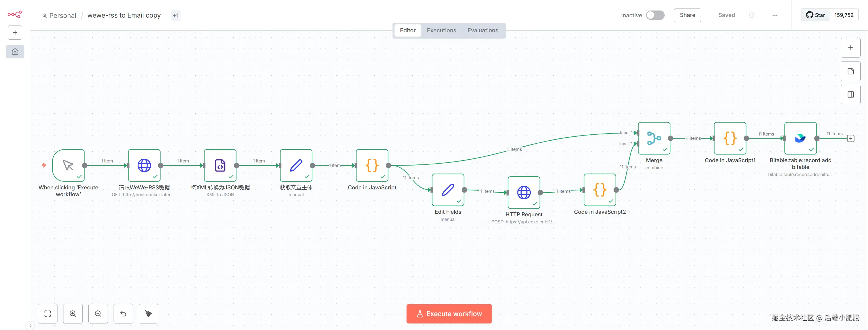Select the Bitable record add node
The width and height of the screenshot is (868, 330).
pos(800,138)
